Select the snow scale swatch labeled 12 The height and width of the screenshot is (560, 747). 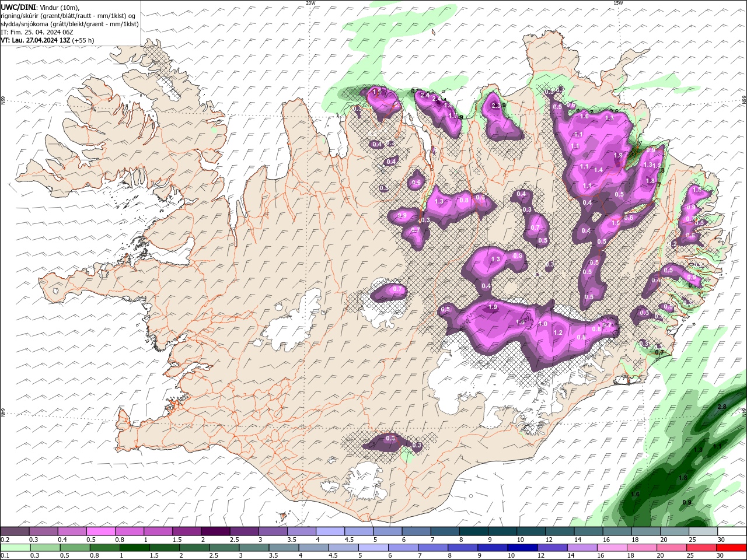coord(560,531)
